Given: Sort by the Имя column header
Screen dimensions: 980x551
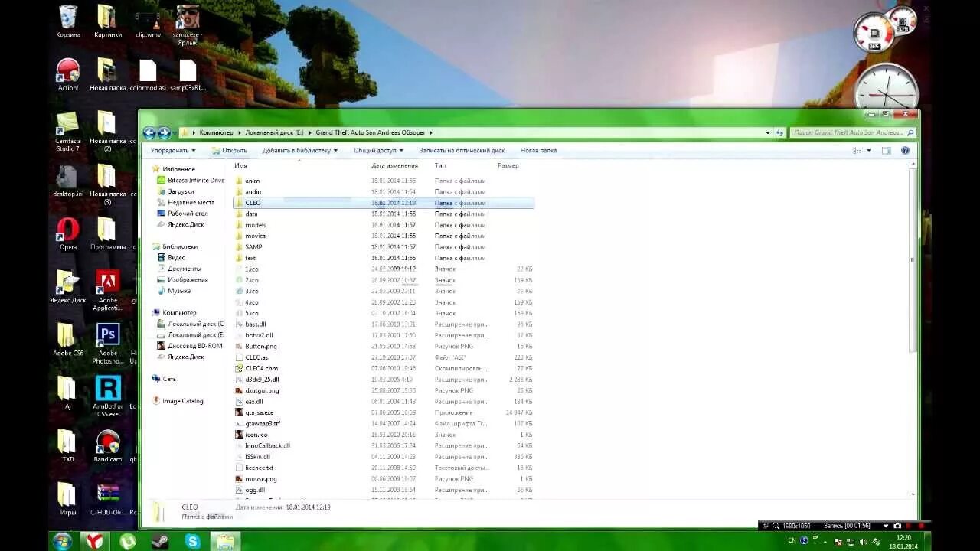Looking at the screenshot, I should pyautogui.click(x=240, y=165).
